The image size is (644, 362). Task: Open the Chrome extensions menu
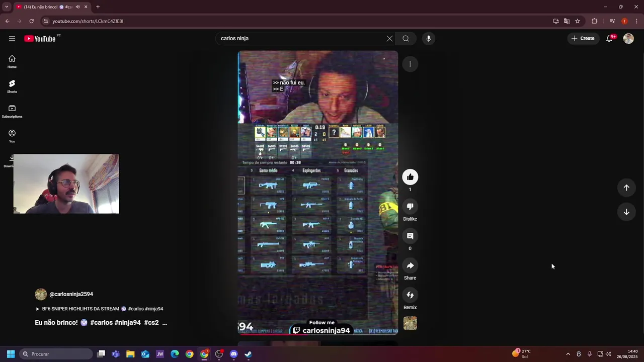pos(595,21)
